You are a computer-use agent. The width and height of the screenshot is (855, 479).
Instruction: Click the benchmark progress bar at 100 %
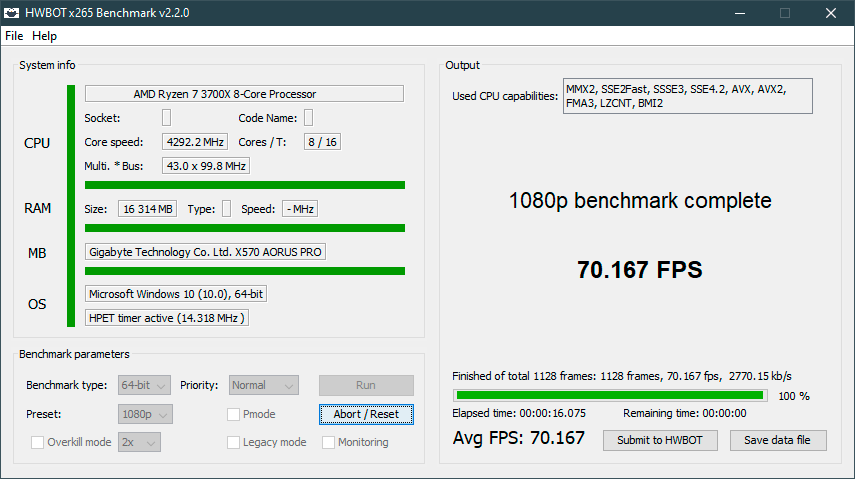click(610, 396)
